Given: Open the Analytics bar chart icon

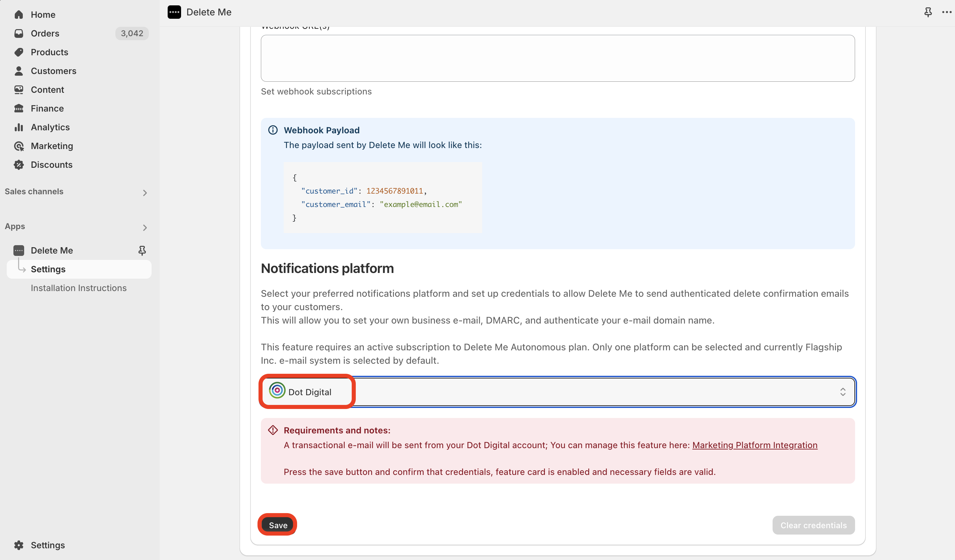Looking at the screenshot, I should point(18,127).
